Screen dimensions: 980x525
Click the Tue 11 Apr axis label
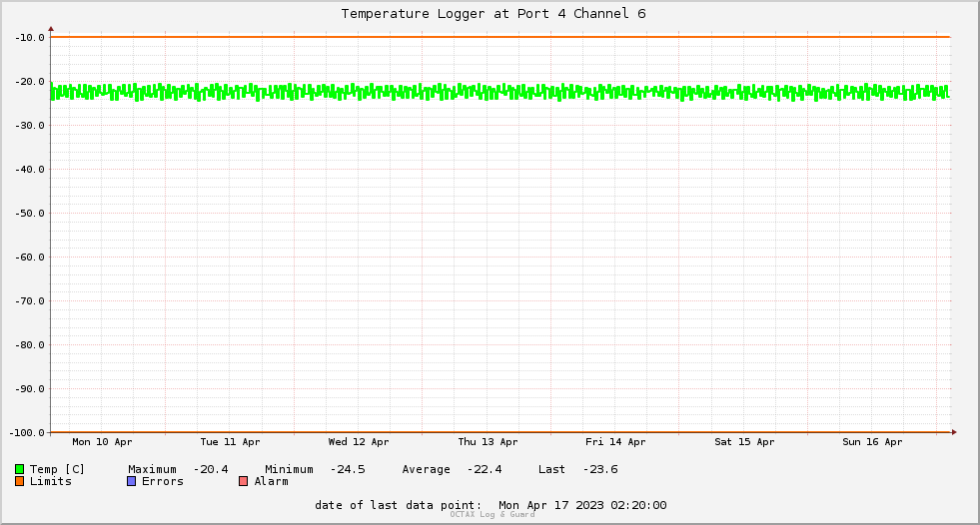[230, 442]
